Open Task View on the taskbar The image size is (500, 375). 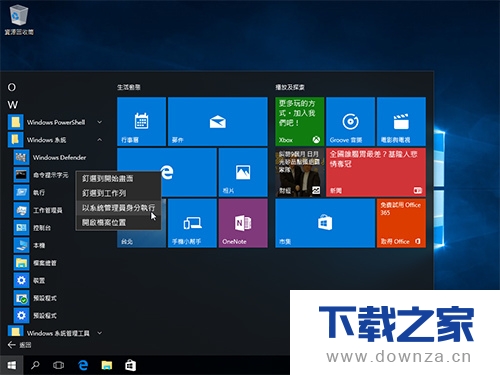tap(58, 365)
